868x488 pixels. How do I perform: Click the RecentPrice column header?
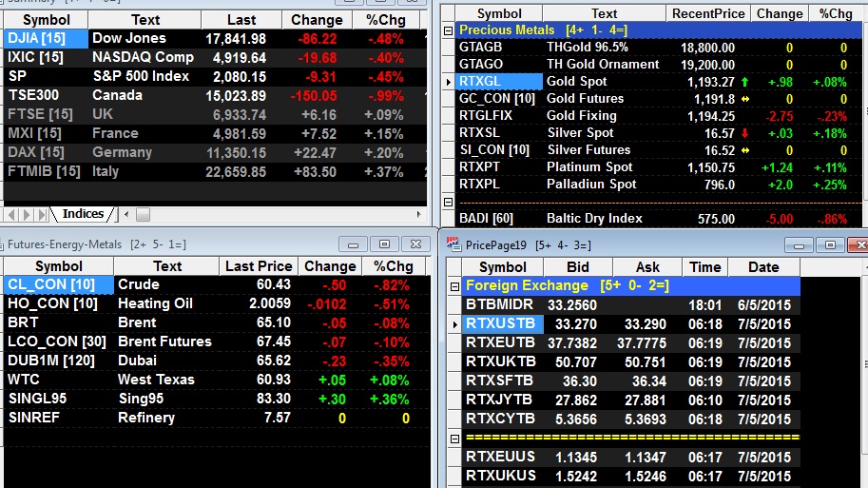click(x=708, y=13)
